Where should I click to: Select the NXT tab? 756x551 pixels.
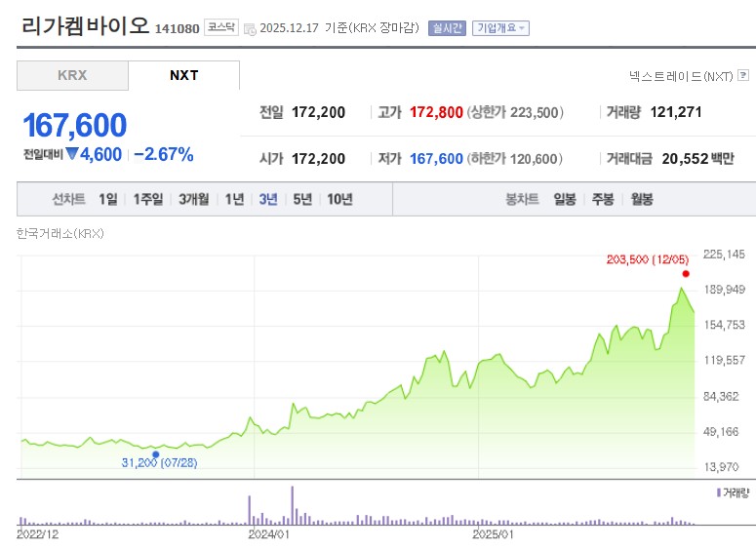(x=183, y=75)
